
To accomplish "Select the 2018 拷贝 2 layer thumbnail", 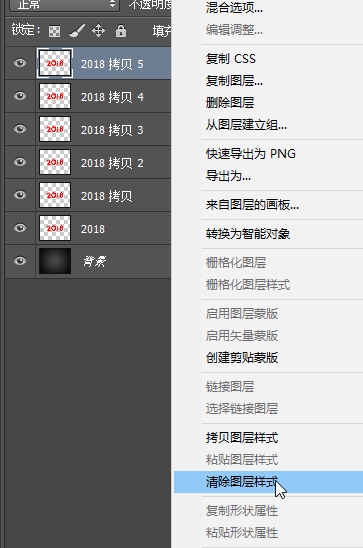I will coord(55,162).
